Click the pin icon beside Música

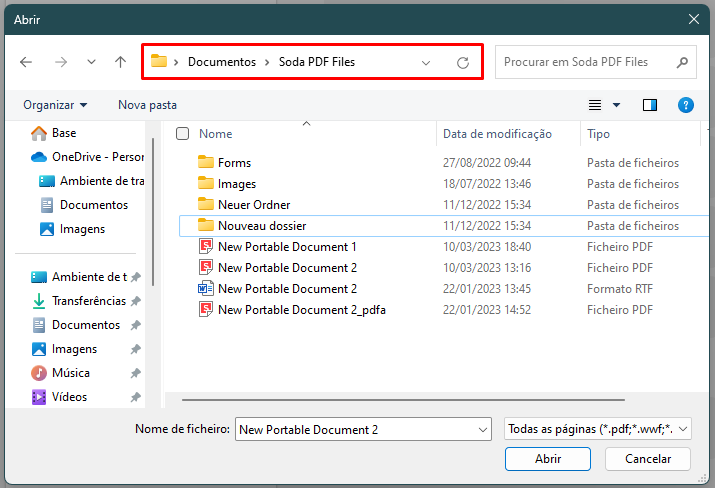pos(136,373)
